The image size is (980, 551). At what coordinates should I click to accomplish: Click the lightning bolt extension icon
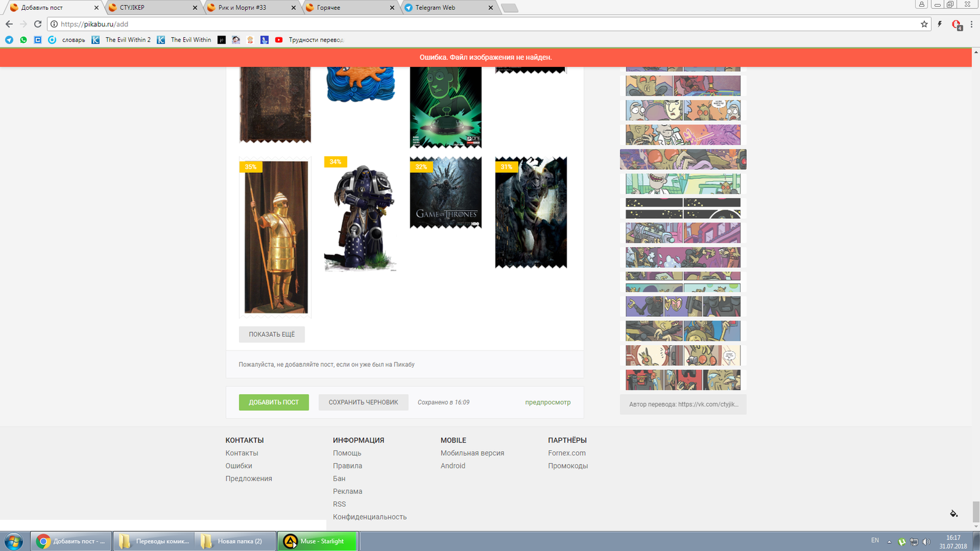[940, 24]
